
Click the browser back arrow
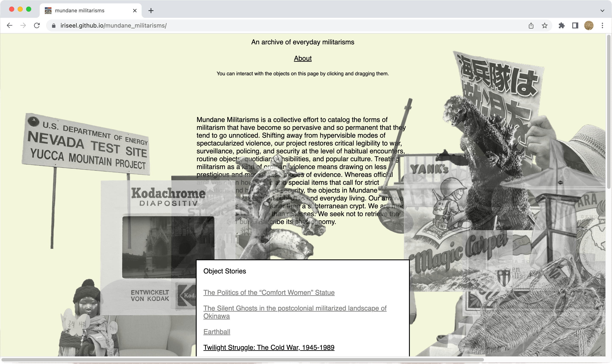(x=10, y=25)
